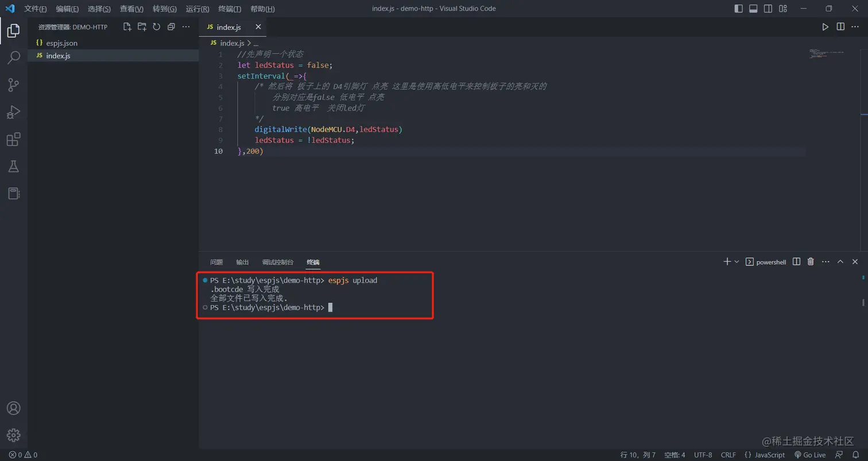
Task: Open the 运行(R) menu
Action: point(197,9)
